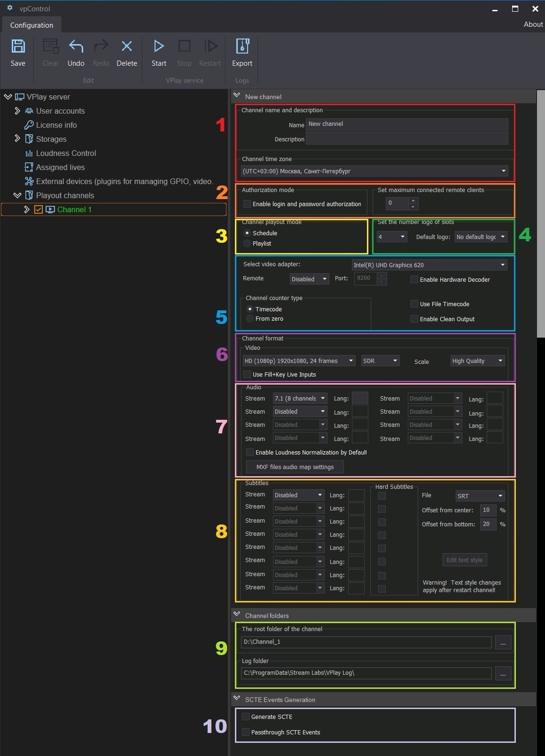Select Channel 1 in the tree
The height and width of the screenshot is (756, 545).
tap(74, 209)
